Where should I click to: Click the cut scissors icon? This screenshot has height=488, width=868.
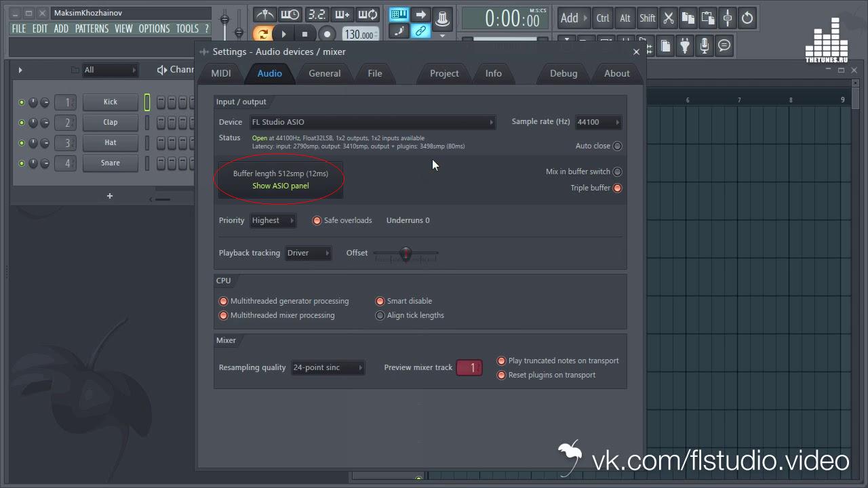tap(669, 18)
